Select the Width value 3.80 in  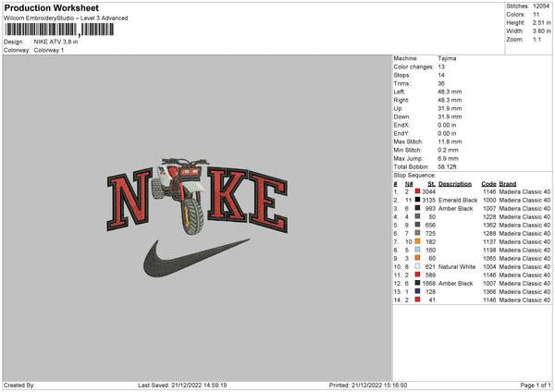pyautogui.click(x=541, y=31)
